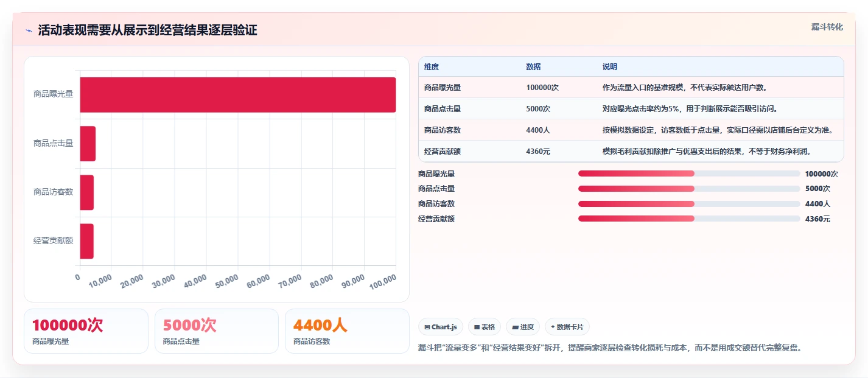Image resolution: width=868 pixels, height=378 pixels.
Task: Click the chart y-axis label 商品访客数
Action: point(53,192)
